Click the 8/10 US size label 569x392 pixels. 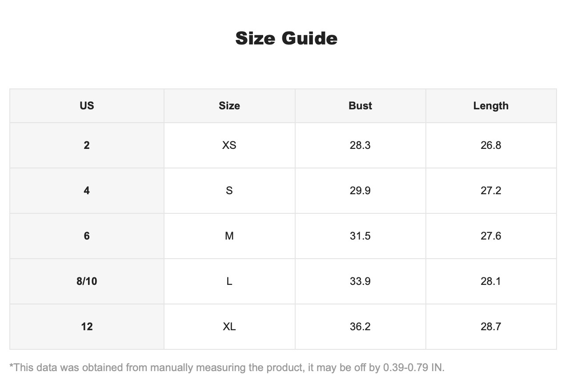pos(87,281)
